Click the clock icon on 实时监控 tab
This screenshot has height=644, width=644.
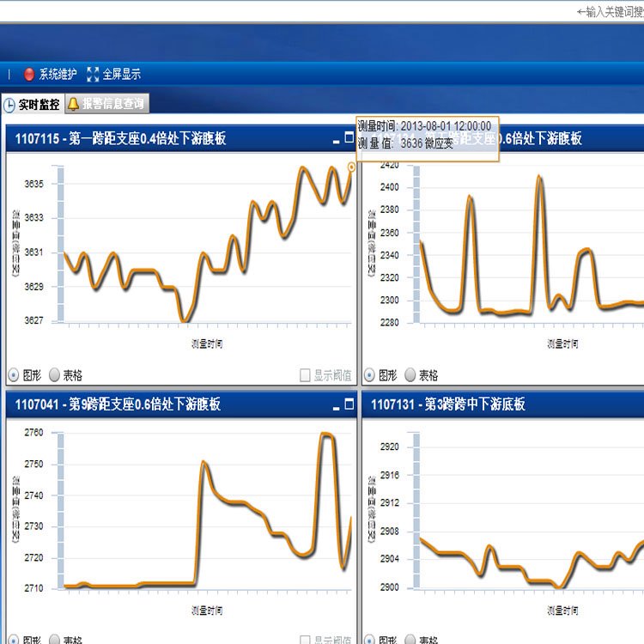coord(9,106)
